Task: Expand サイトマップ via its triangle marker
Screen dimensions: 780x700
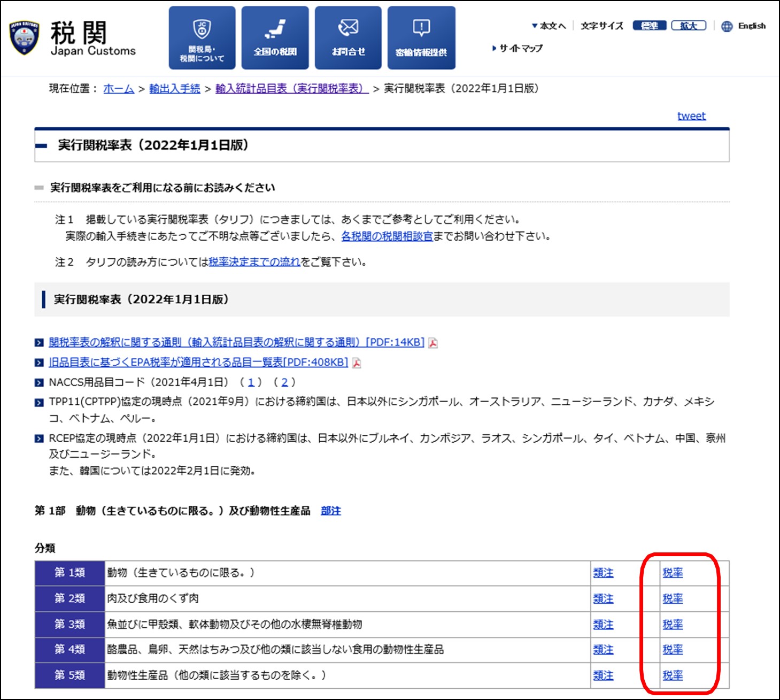Action: pos(494,48)
